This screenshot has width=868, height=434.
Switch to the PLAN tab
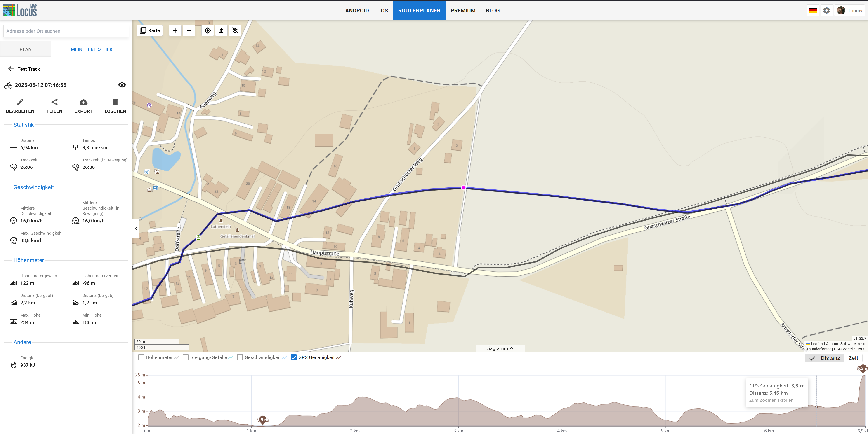coord(26,49)
